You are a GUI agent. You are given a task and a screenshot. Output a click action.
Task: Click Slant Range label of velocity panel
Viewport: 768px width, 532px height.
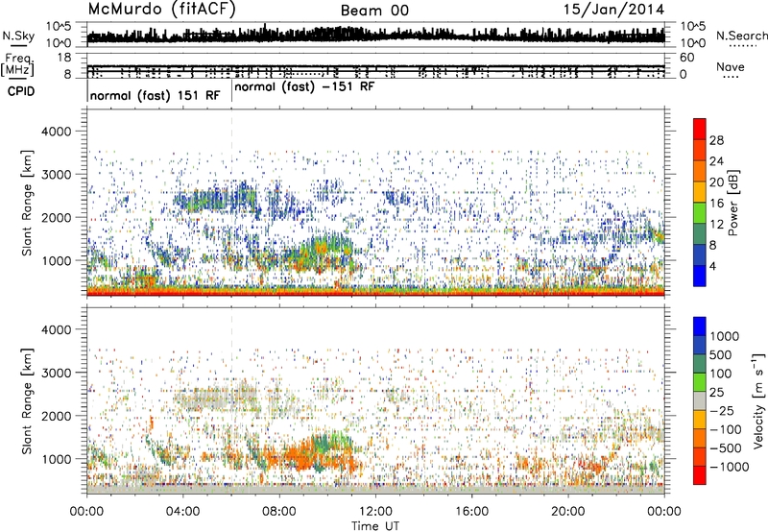click(x=27, y=400)
